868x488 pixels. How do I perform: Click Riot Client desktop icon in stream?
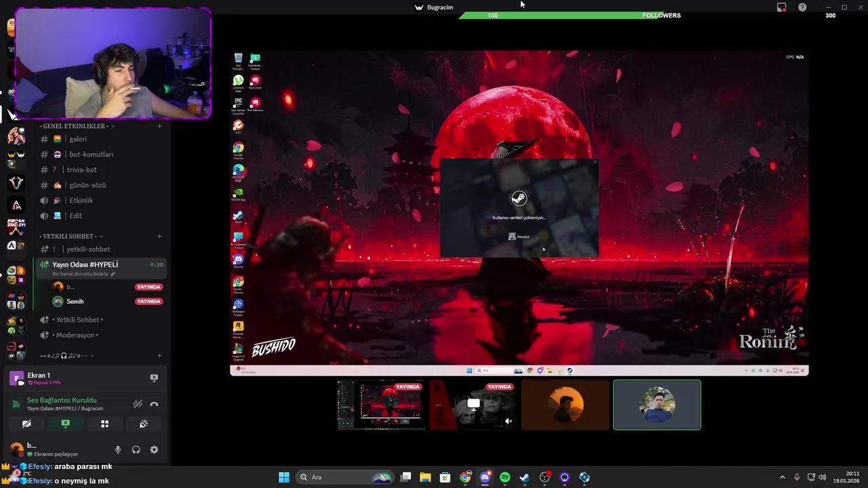pyautogui.click(x=255, y=83)
